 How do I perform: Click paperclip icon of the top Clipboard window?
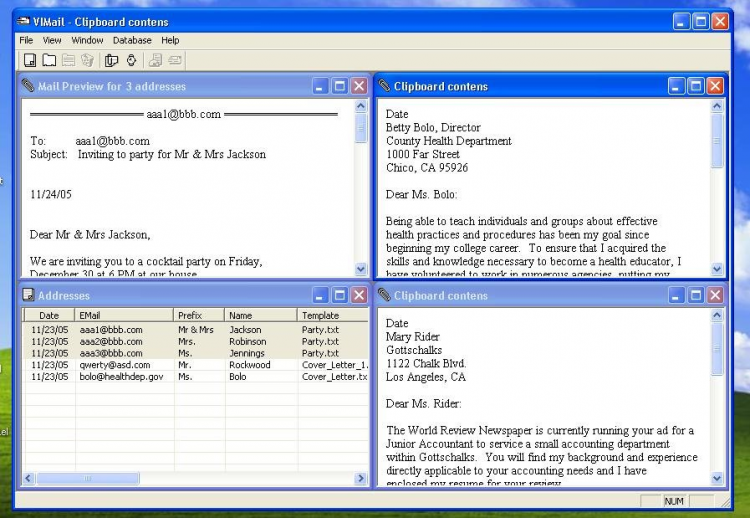pos(384,86)
